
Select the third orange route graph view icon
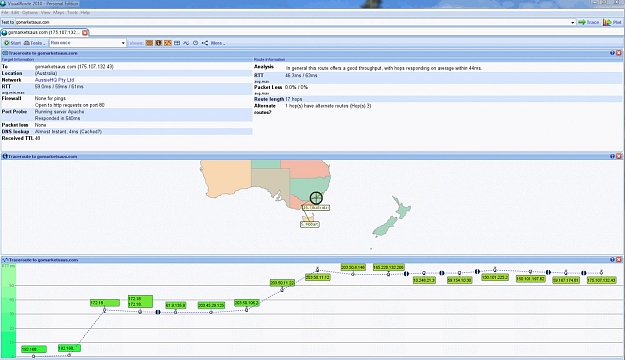pos(168,43)
